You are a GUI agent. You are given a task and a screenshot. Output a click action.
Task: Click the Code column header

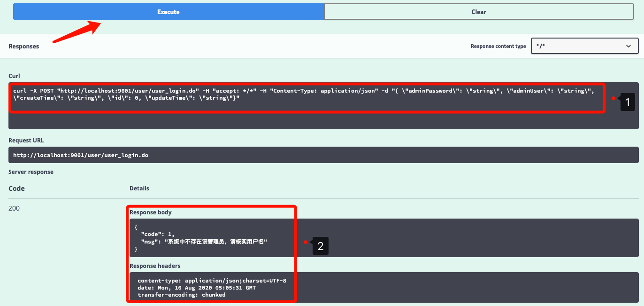(16, 188)
